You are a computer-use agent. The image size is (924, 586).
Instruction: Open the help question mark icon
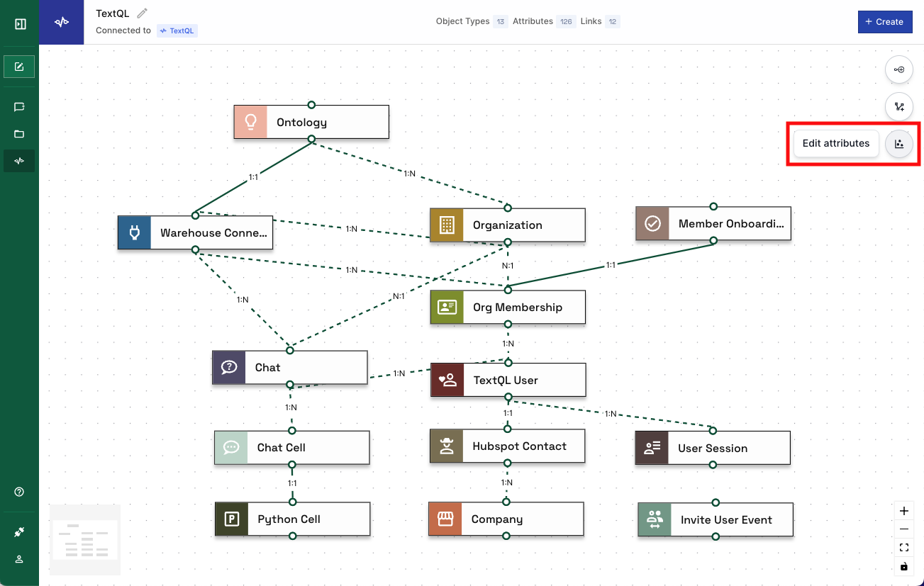[19, 492]
